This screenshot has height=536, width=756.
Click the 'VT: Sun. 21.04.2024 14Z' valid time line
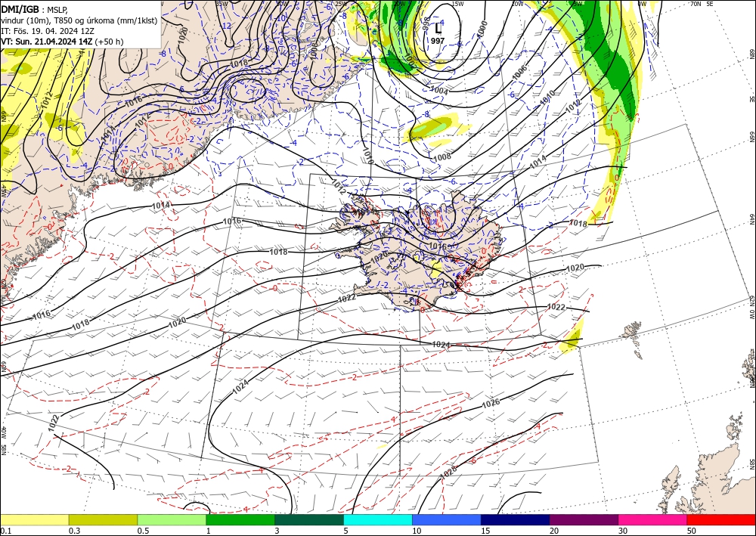pos(46,42)
